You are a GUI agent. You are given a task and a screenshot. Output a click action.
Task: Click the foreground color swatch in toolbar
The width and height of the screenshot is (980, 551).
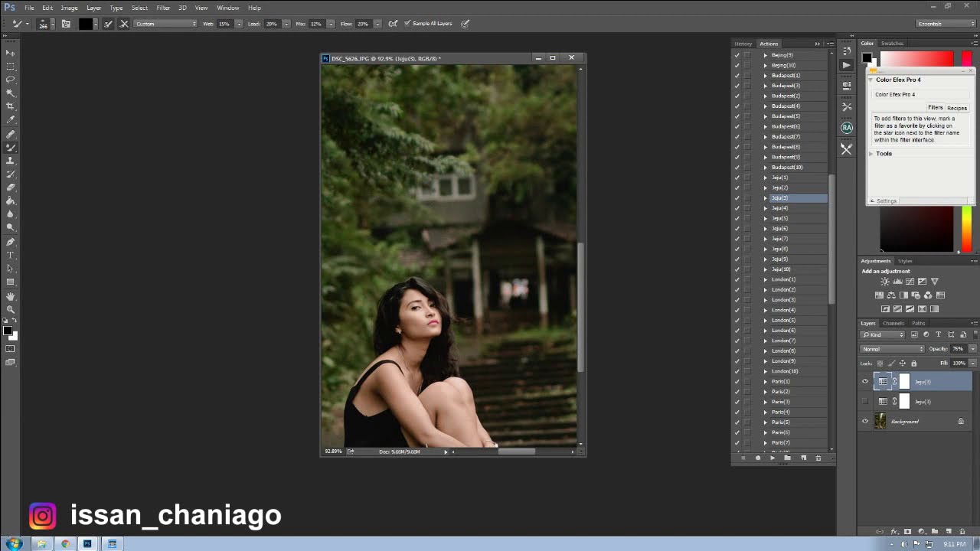(7, 331)
